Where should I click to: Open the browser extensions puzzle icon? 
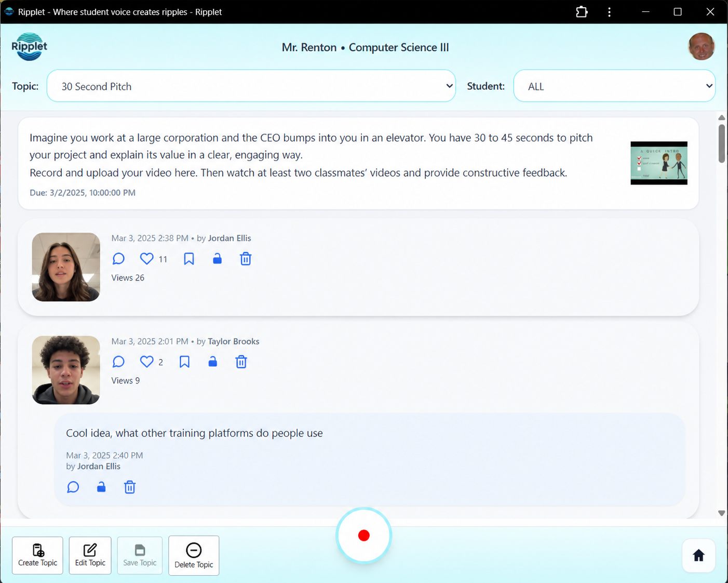click(x=582, y=12)
